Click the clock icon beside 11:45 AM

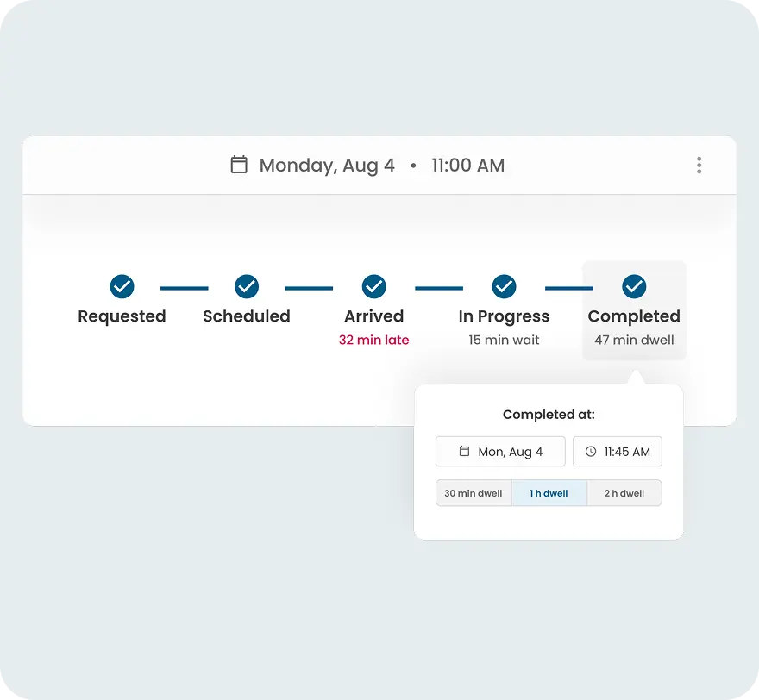tap(591, 452)
